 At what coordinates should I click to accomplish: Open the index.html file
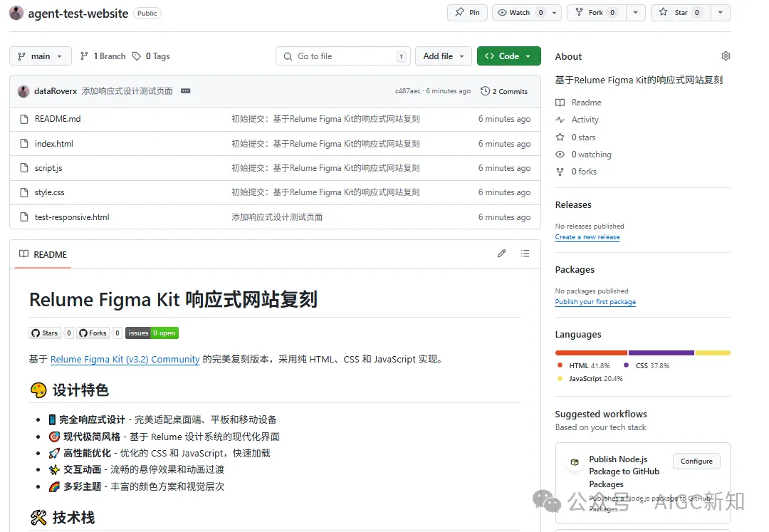[x=54, y=144]
